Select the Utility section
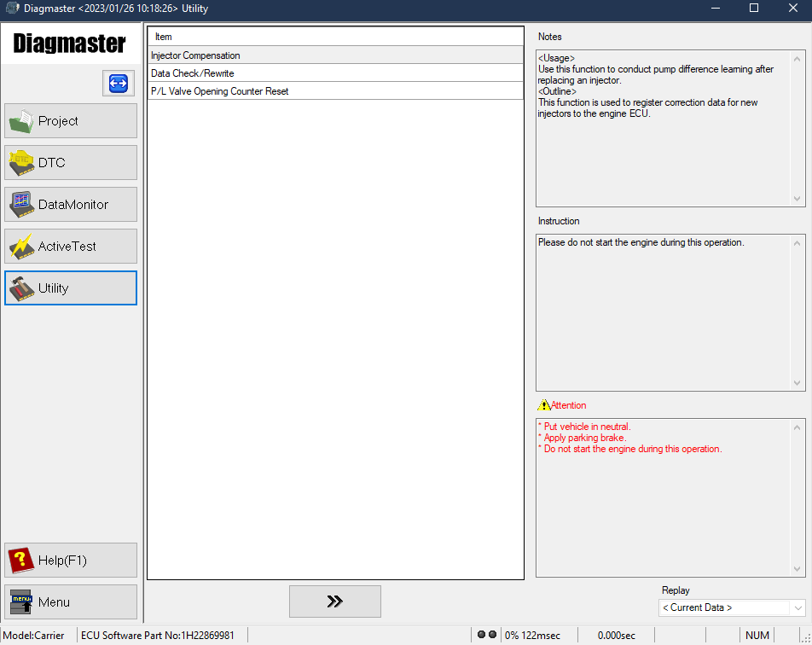Screen dimensions: 812x645 pyautogui.click(x=71, y=288)
